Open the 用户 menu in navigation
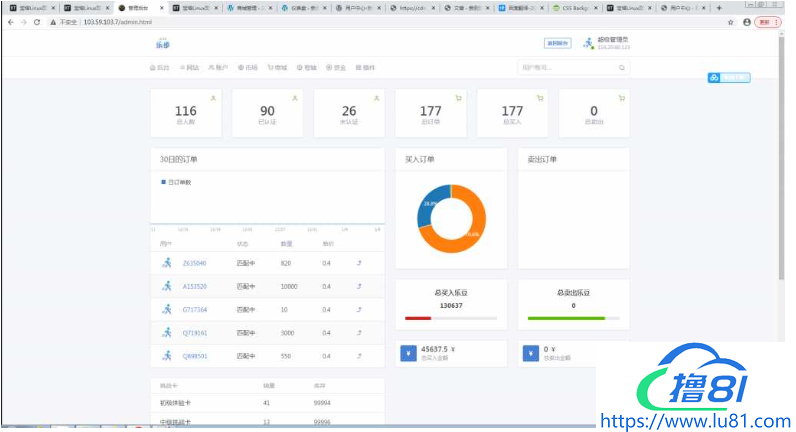The width and height of the screenshot is (796, 432). (218, 68)
